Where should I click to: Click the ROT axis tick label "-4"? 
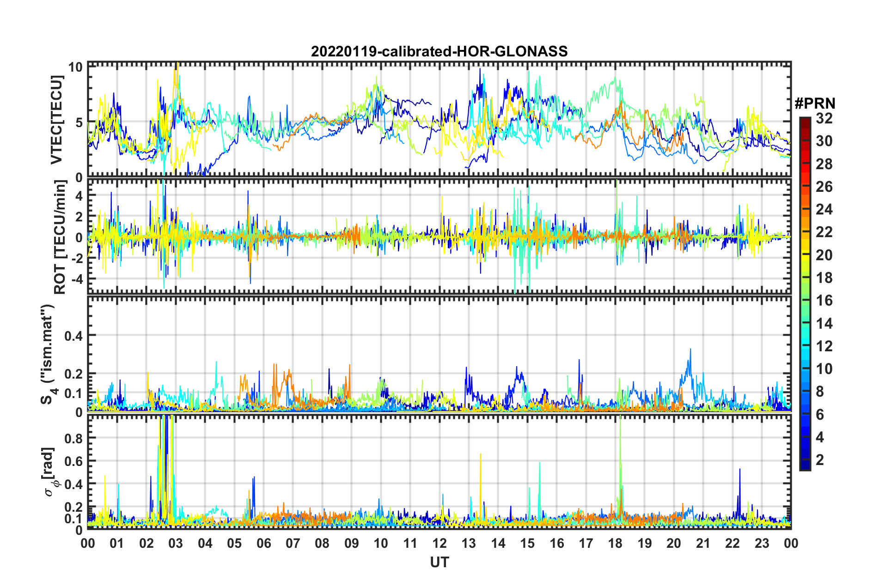click(x=77, y=279)
